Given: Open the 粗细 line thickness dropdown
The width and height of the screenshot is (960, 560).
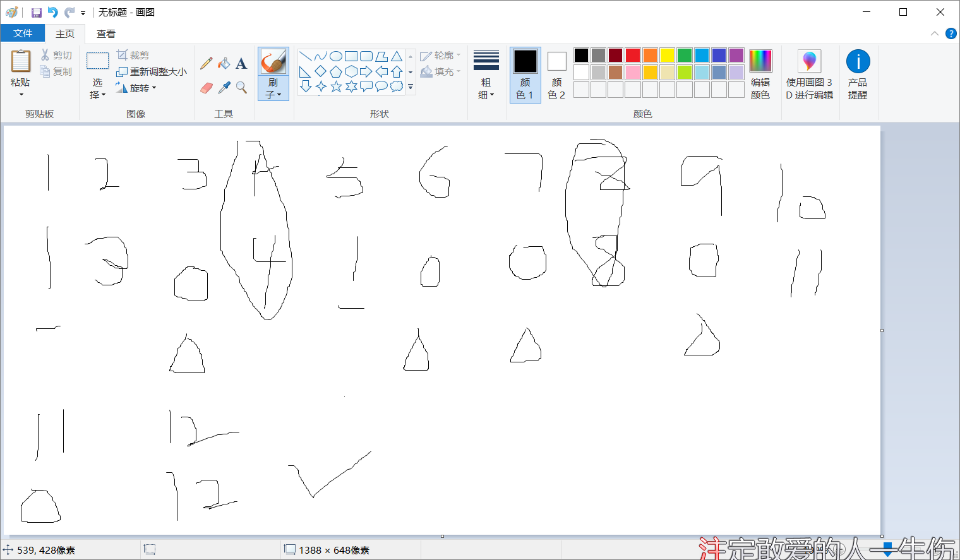Looking at the screenshot, I should tap(486, 88).
